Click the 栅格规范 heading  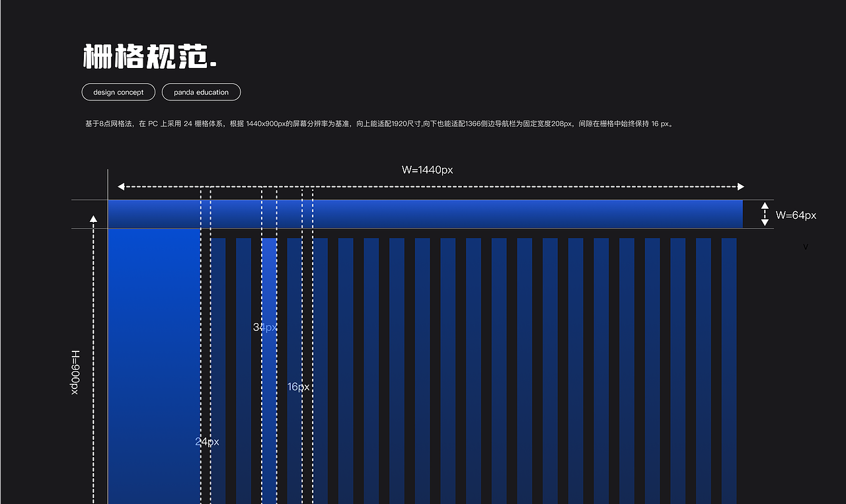point(150,57)
